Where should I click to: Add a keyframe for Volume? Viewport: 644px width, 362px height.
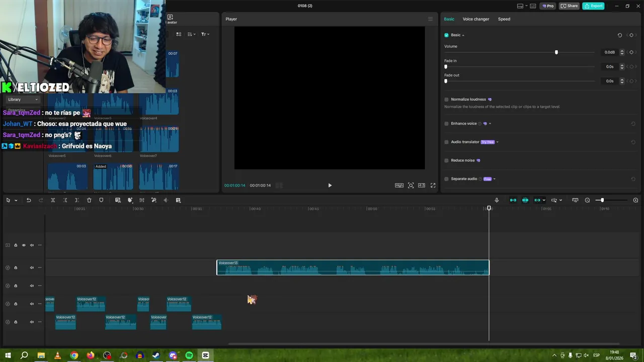pyautogui.click(x=631, y=52)
